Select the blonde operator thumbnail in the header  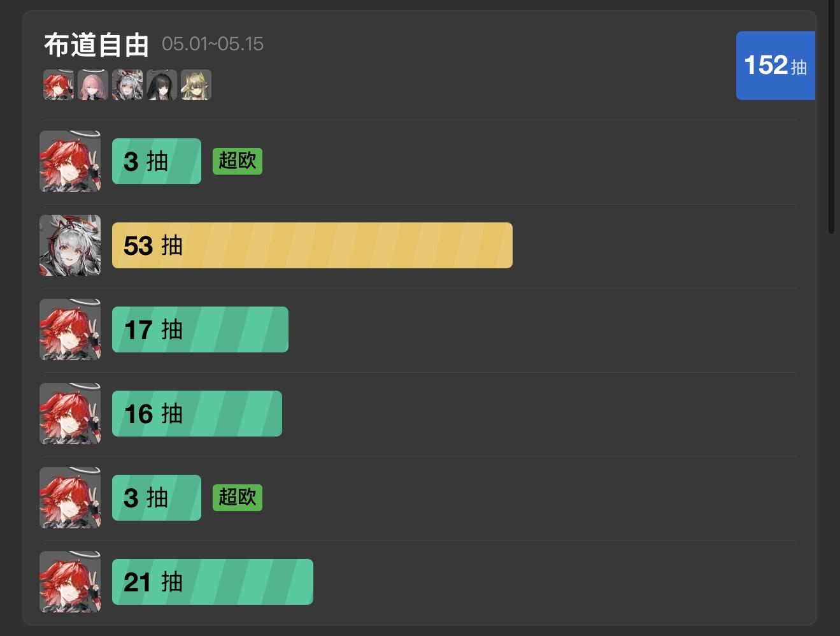click(x=196, y=85)
